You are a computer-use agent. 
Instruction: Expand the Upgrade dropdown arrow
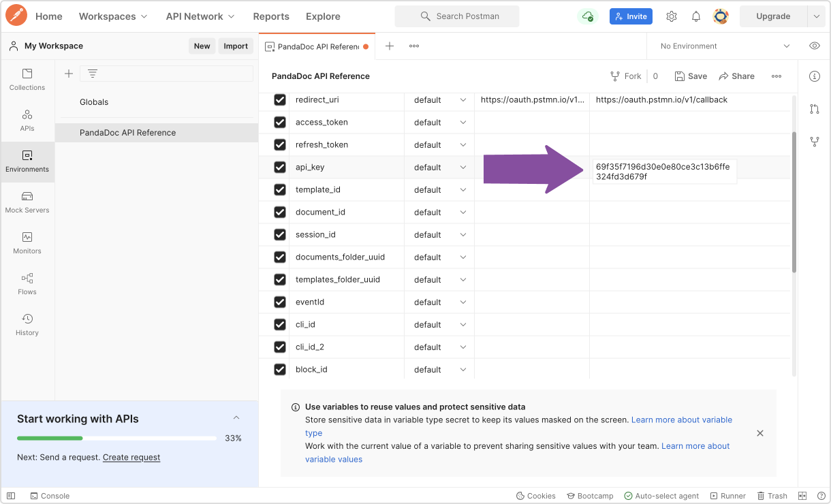coord(817,16)
